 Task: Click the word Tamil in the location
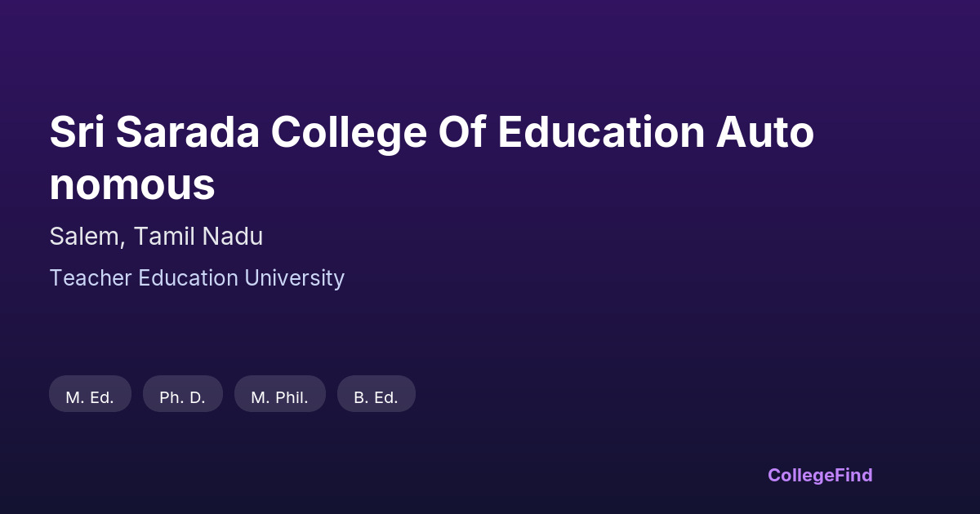click(x=165, y=237)
